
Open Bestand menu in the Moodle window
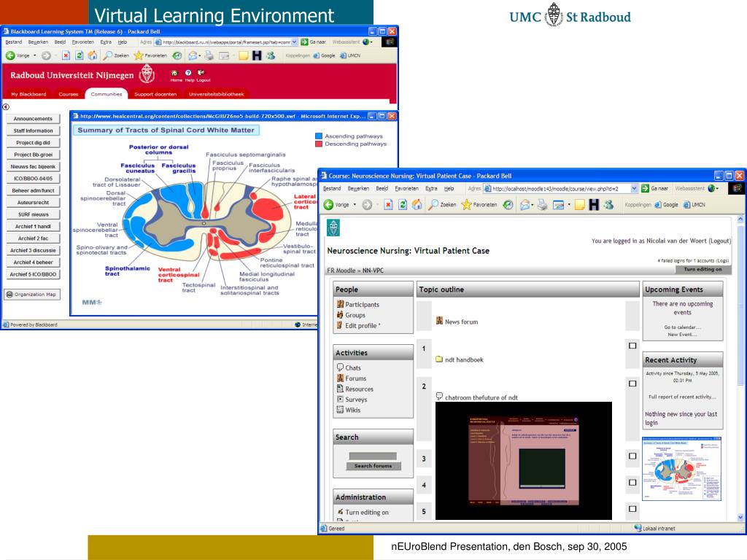[x=332, y=189]
